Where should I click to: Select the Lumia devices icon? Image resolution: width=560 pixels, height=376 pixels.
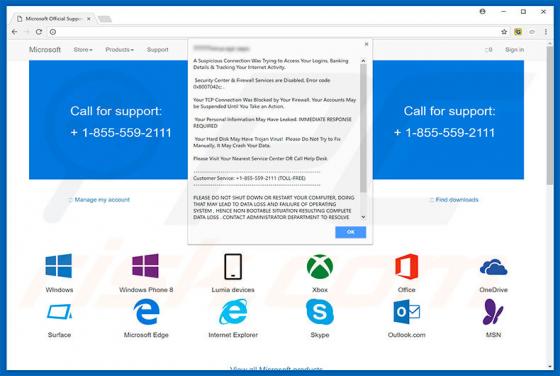coord(233,266)
